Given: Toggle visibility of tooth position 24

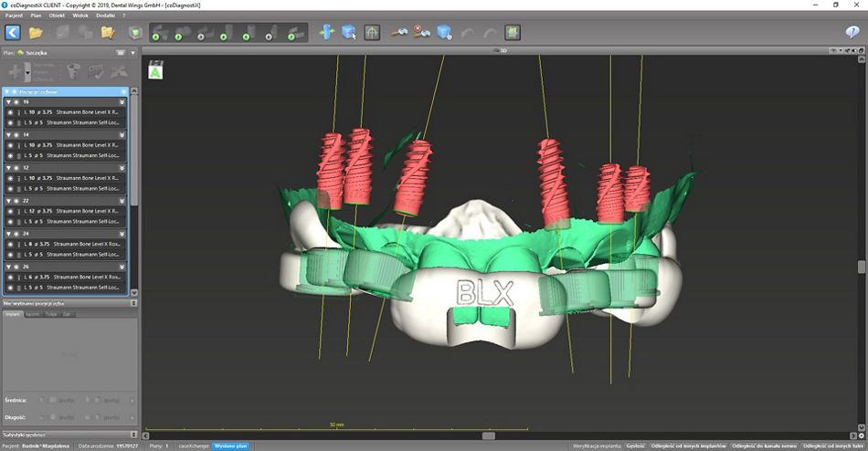Looking at the screenshot, I should point(16,234).
